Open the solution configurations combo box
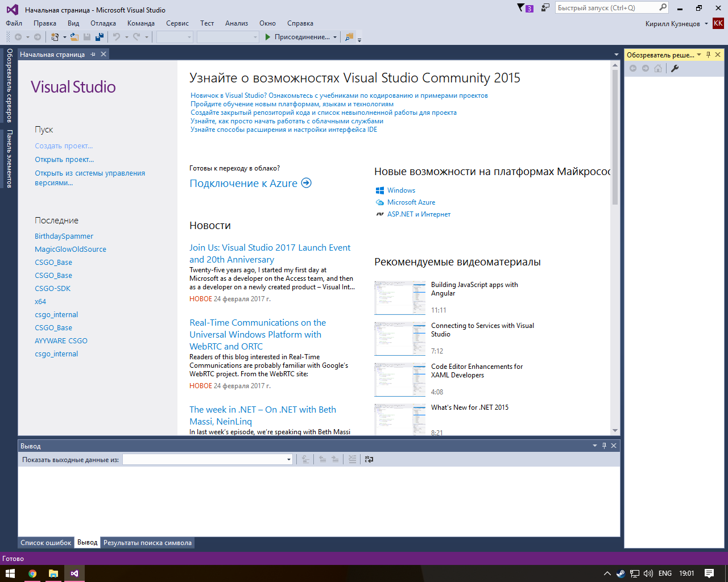728x582 pixels. point(175,37)
